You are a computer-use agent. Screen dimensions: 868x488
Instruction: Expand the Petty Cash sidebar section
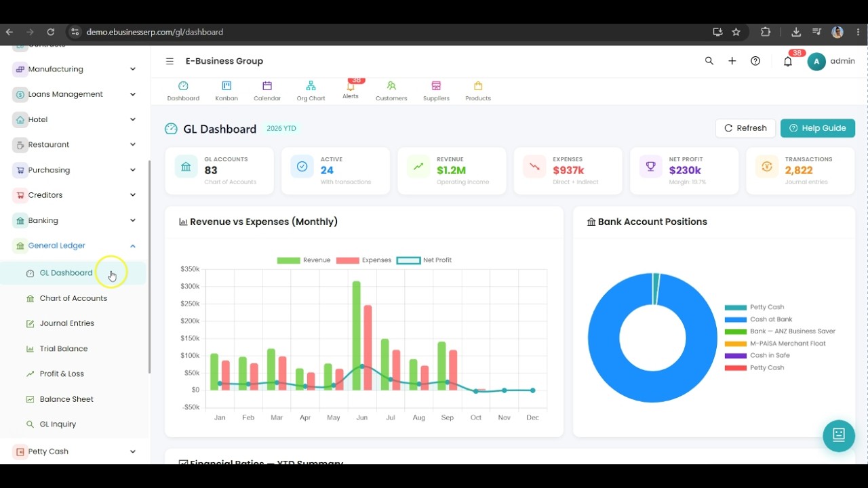click(x=75, y=451)
